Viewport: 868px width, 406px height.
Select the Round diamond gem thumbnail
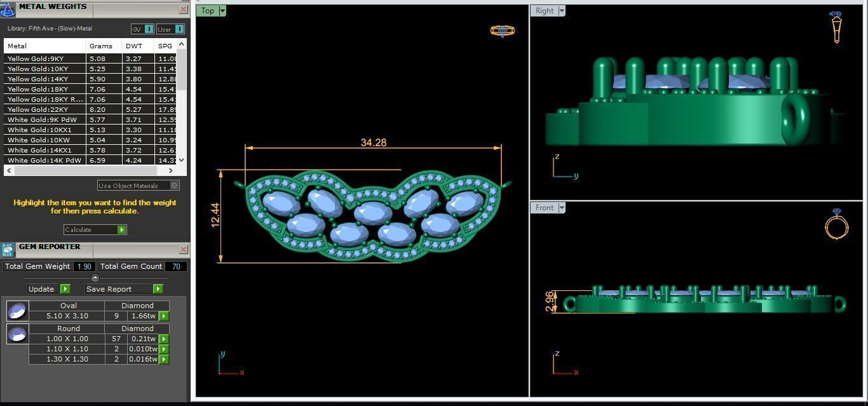pyautogui.click(x=17, y=334)
